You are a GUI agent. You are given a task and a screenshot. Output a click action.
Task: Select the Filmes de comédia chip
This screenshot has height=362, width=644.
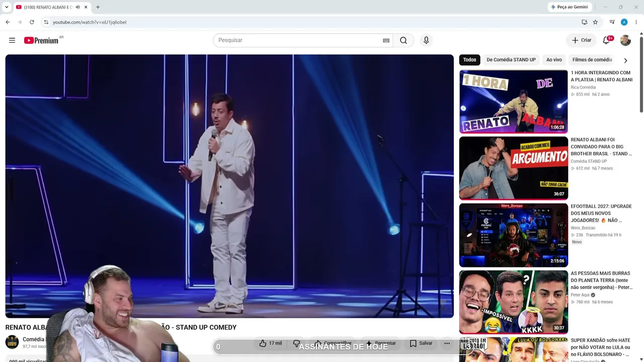click(592, 60)
